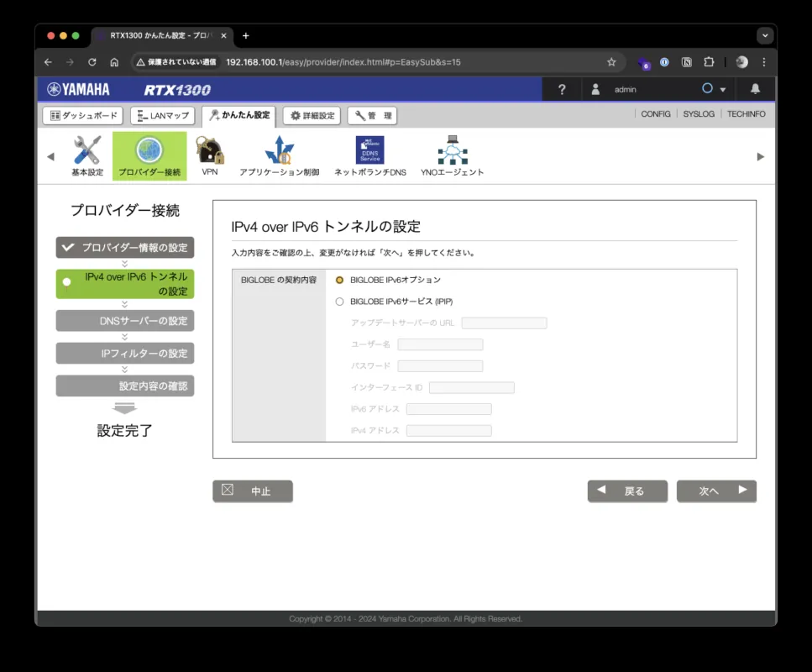The image size is (812, 672).
Task: Select BIGLOBE IPv6サービス (IPIP) radio button
Action: (340, 302)
